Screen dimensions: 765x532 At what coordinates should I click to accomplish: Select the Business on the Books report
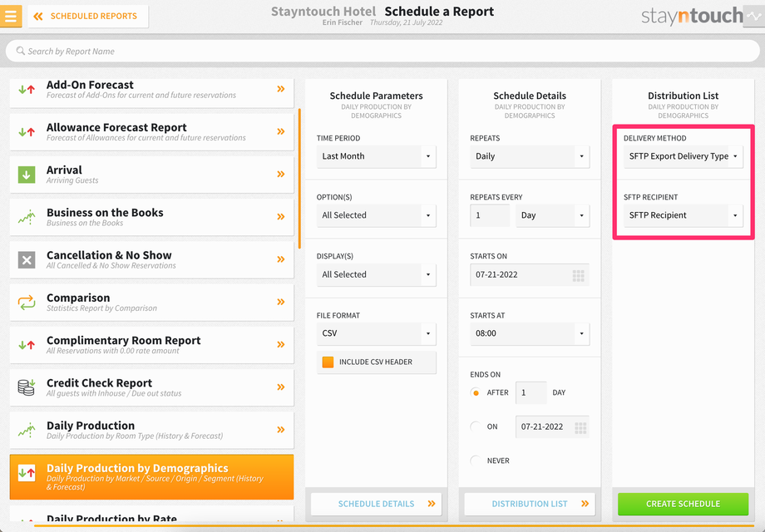point(151,217)
